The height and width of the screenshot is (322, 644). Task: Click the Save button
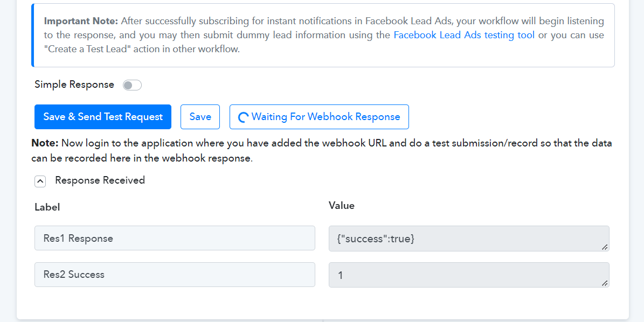point(200,117)
